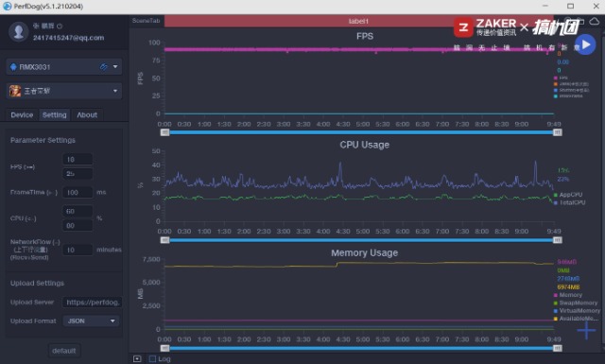This screenshot has width=605, height=364.
Task: Click the lower CPU threshold input under 60
Action: point(78,225)
